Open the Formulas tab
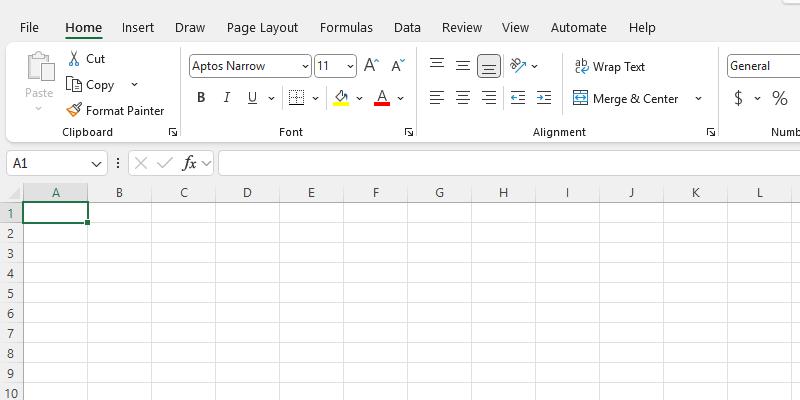Screen dimensions: 800x400 pyautogui.click(x=346, y=28)
